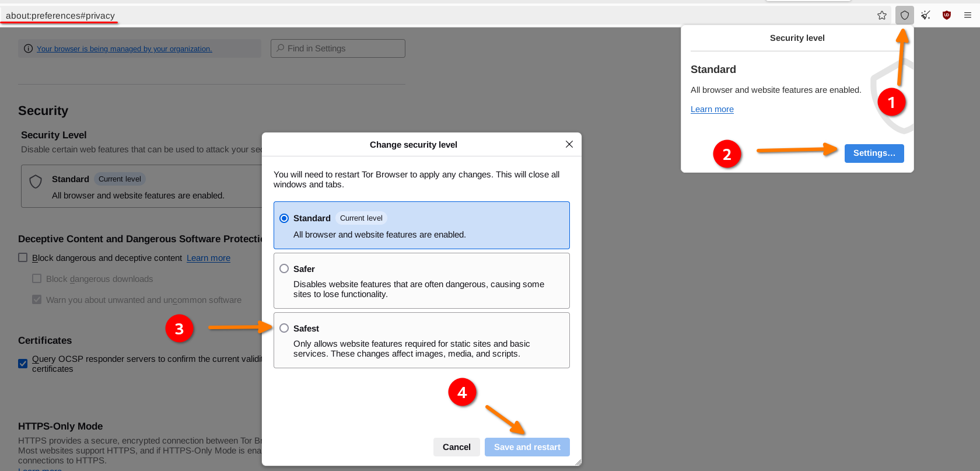Open the browser managed by organization link

coord(124,49)
